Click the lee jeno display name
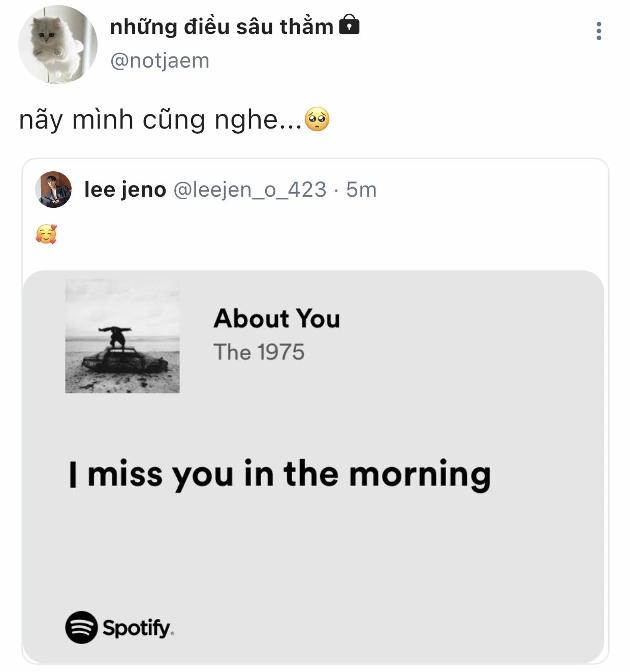631x672 pixels. 125,190
